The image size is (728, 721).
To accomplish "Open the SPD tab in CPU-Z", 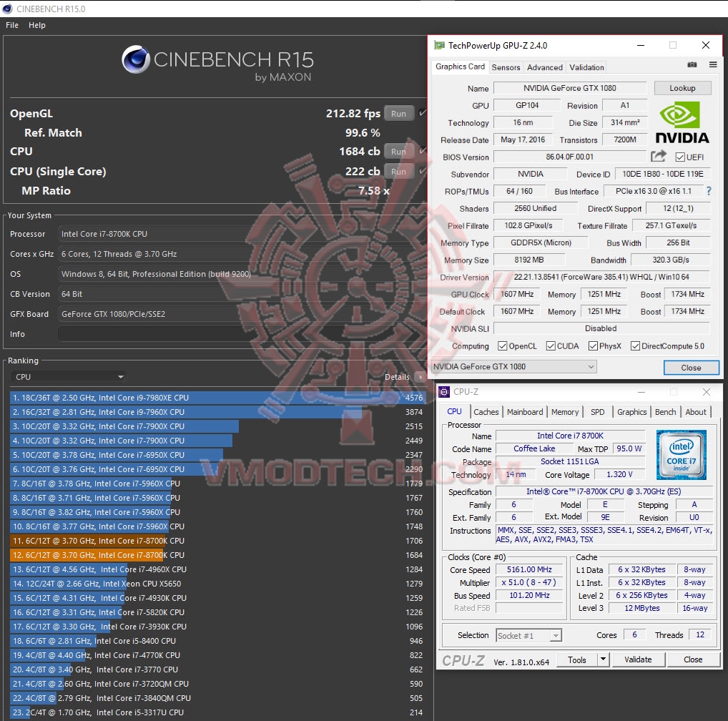I will point(598,412).
